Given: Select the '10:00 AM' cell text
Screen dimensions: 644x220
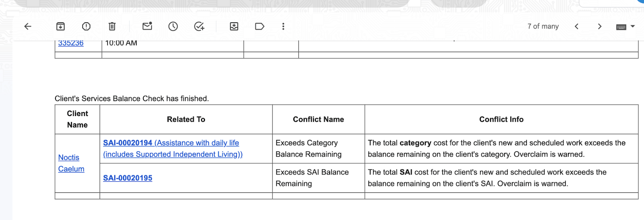Looking at the screenshot, I should 121,43.
